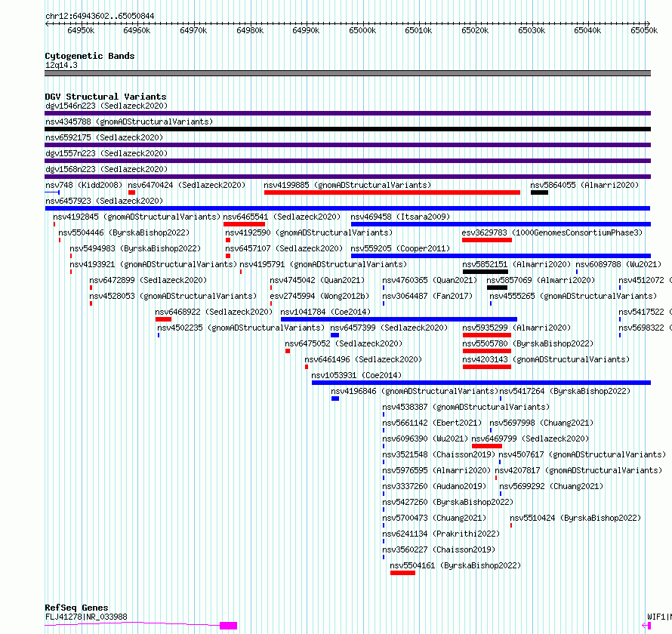Select nsv3560227 (Chaisson2019) label
Viewport: 672px width, 634px height.
(x=439, y=549)
